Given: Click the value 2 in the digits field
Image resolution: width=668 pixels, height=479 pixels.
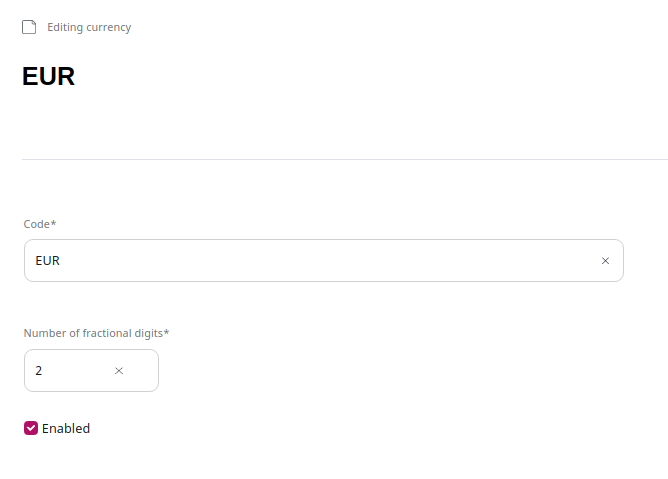Looking at the screenshot, I should [39, 371].
